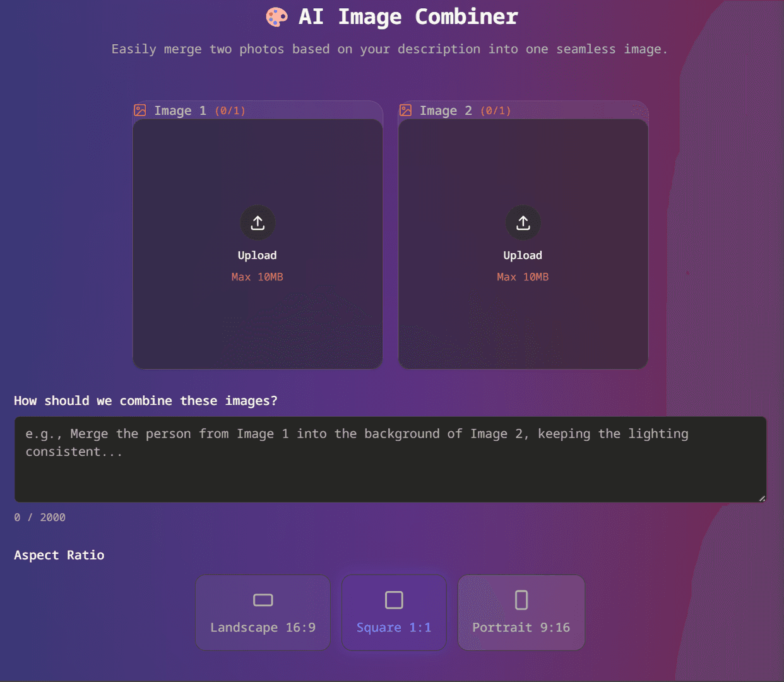Click the picture icon next to Image 1 label
The height and width of the screenshot is (682, 784).
[x=140, y=111]
